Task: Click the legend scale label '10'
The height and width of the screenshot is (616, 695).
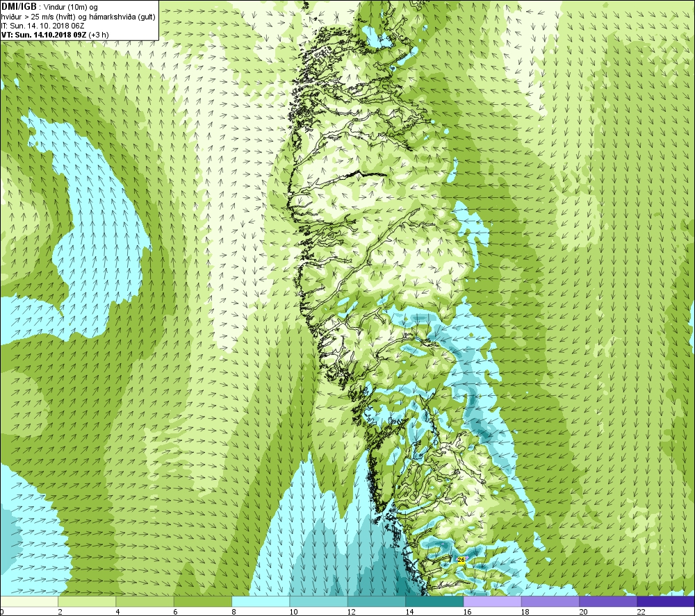Action: click(294, 612)
